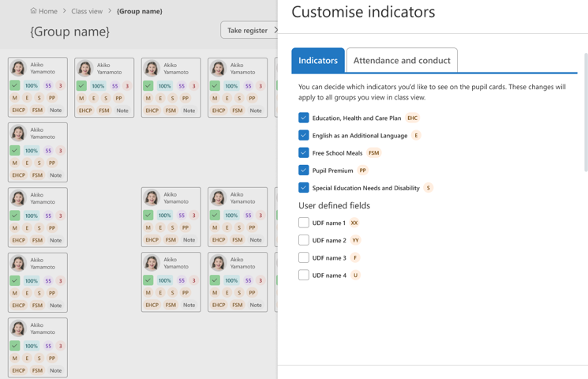Tick the UDF name 3 checkbox
Image resolution: width=588 pixels, height=379 pixels.
point(304,257)
